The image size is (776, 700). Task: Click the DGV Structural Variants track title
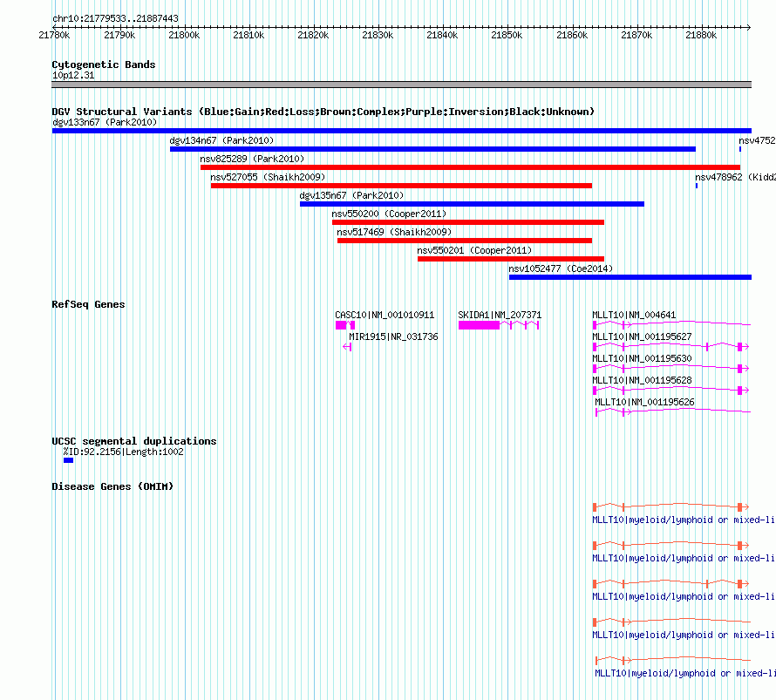323,112
